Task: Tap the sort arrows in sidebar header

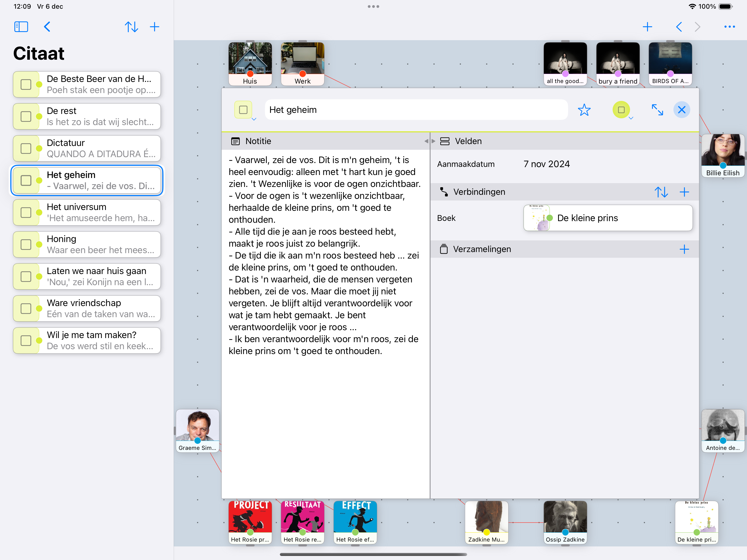Action: tap(131, 27)
